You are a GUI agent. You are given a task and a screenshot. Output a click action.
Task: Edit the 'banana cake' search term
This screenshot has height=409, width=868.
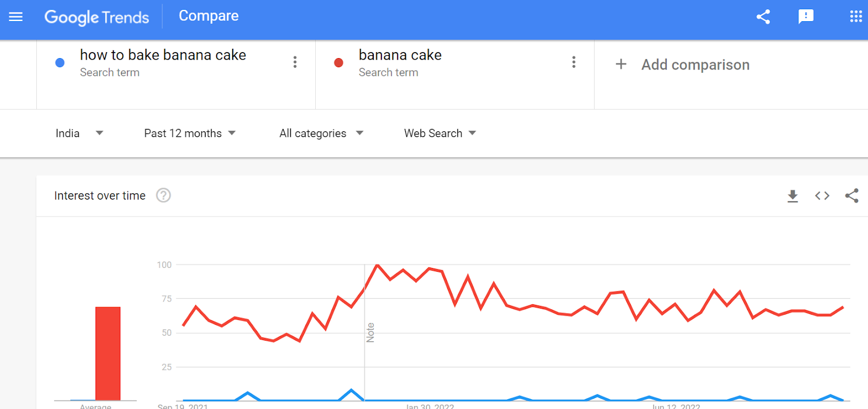[400, 55]
